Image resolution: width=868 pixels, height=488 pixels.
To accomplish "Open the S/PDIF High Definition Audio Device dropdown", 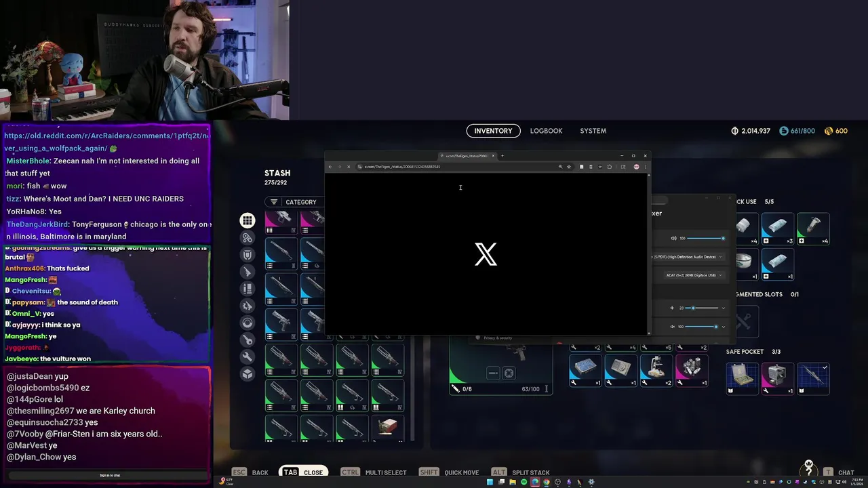I will coord(688,257).
